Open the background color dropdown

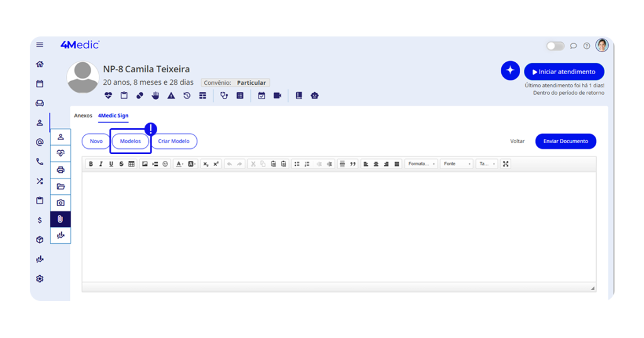[x=192, y=164]
